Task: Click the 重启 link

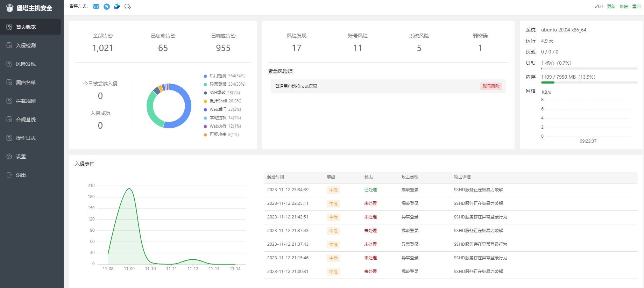Action: coord(636,7)
